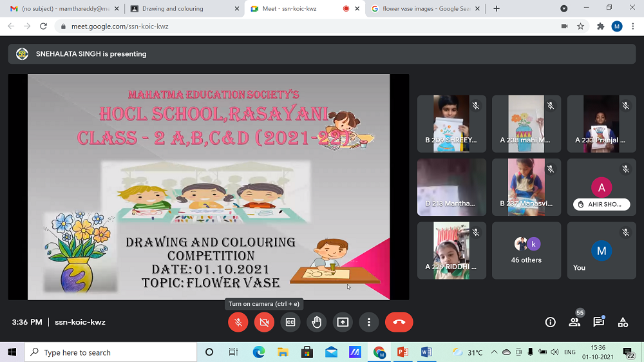Viewport: 644px width, 362px height.
Task: Expand the Chrome tab search arrow
Action: click(x=563, y=8)
